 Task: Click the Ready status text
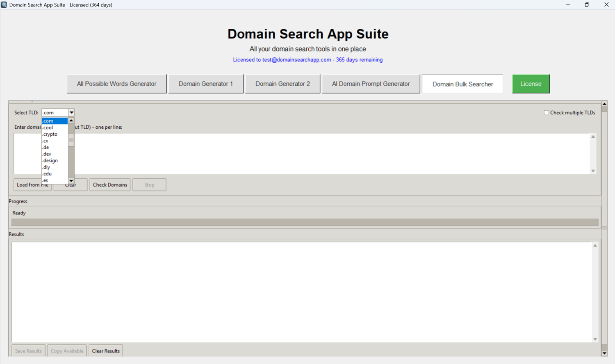[x=19, y=213]
